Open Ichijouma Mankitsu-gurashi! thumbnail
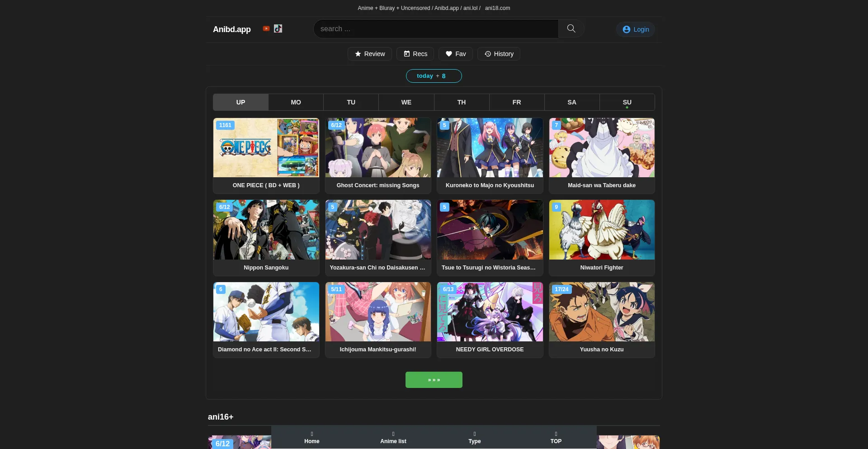This screenshot has height=449, width=868. click(378, 312)
